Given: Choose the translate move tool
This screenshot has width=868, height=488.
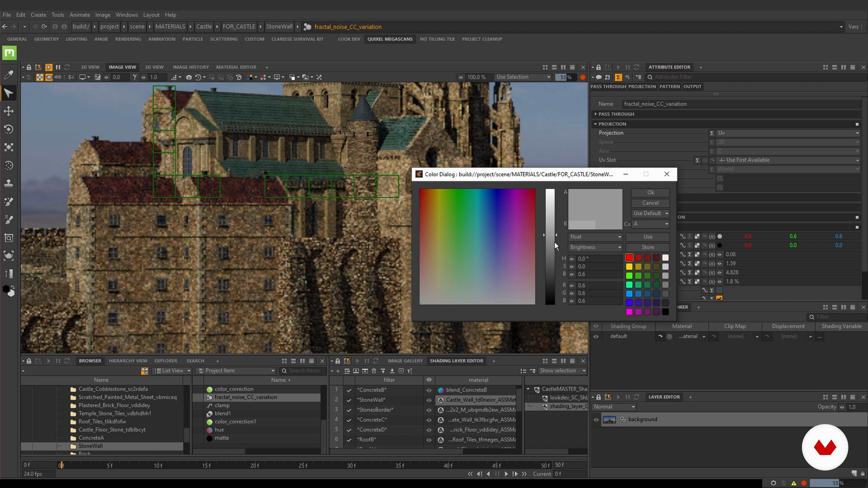Looking at the screenshot, I should pyautogui.click(x=8, y=111).
